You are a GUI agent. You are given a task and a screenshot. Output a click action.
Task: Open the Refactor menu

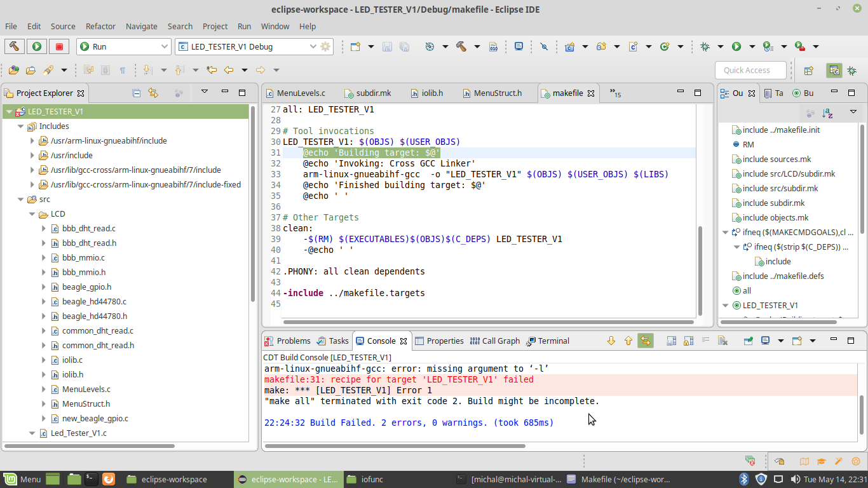pos(100,26)
